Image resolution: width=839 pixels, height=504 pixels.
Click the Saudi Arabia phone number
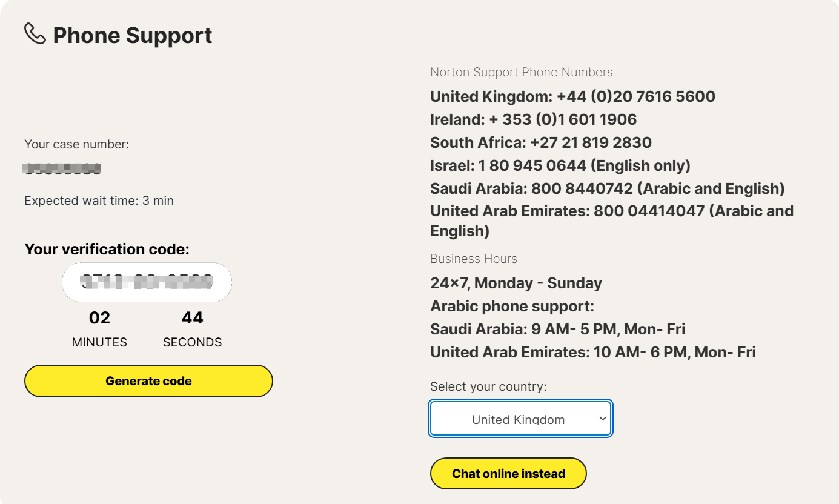[x=582, y=188]
